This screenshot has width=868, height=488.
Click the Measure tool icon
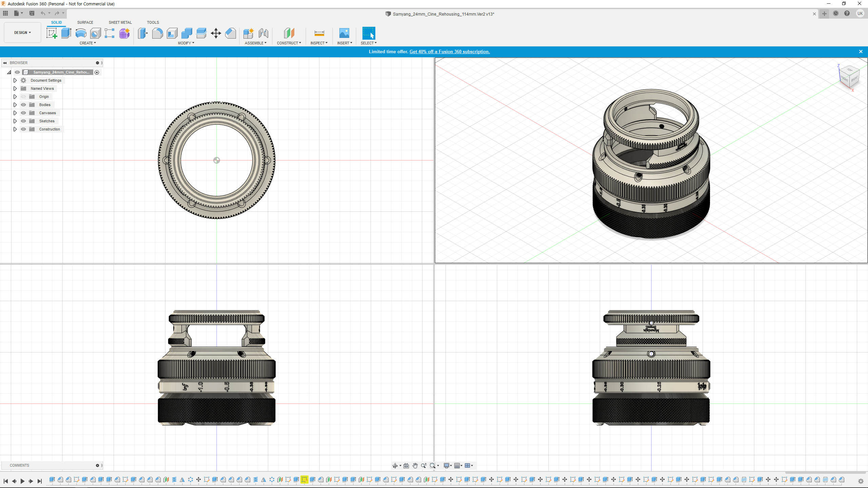319,33
